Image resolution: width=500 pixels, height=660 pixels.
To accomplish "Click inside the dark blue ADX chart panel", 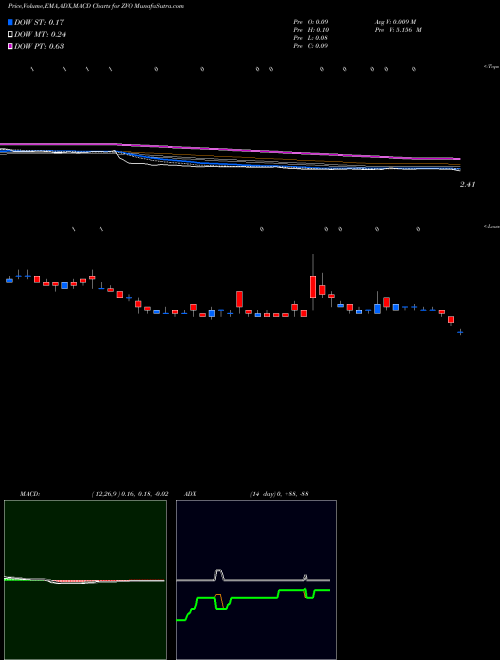I will 256,580.
